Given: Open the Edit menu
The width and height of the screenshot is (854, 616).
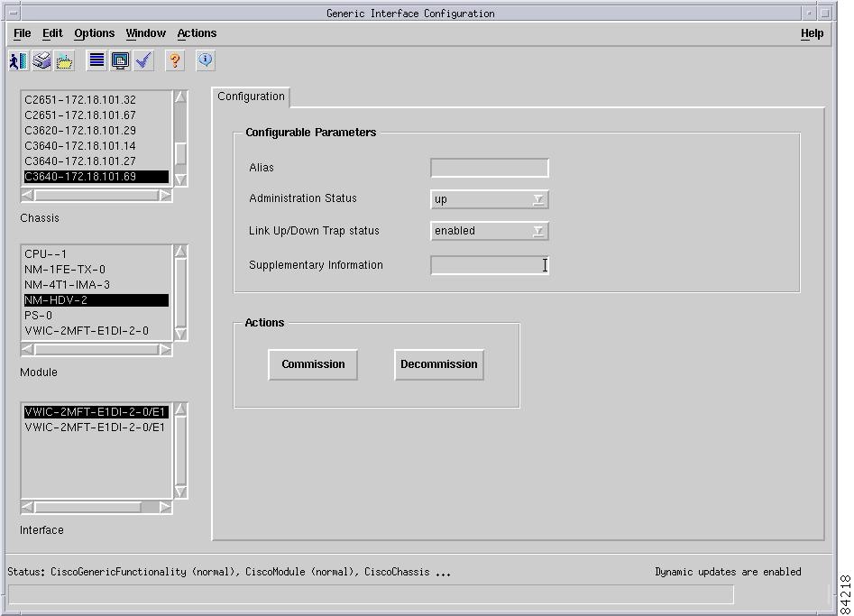Looking at the screenshot, I should (52, 33).
